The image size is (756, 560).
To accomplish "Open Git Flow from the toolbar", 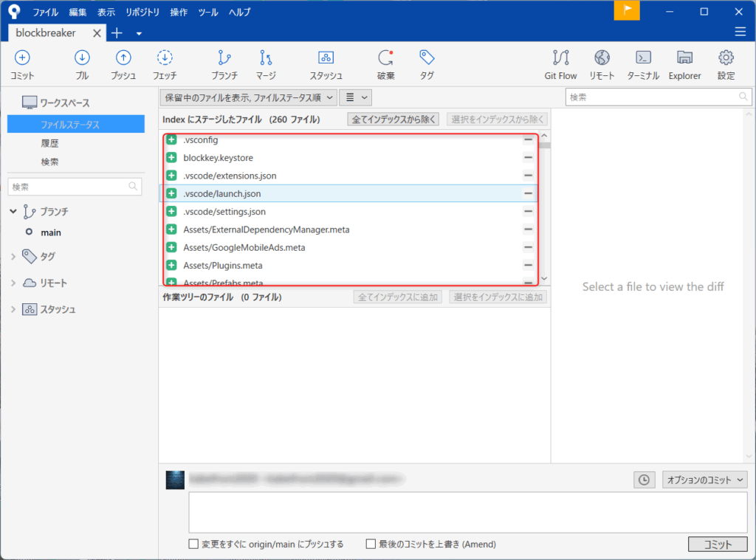I will click(560, 59).
